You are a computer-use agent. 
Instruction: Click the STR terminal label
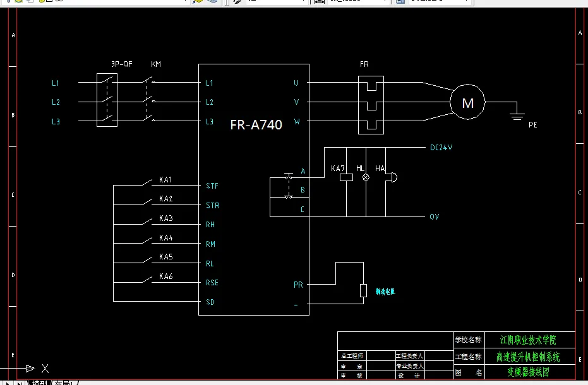tap(212, 205)
